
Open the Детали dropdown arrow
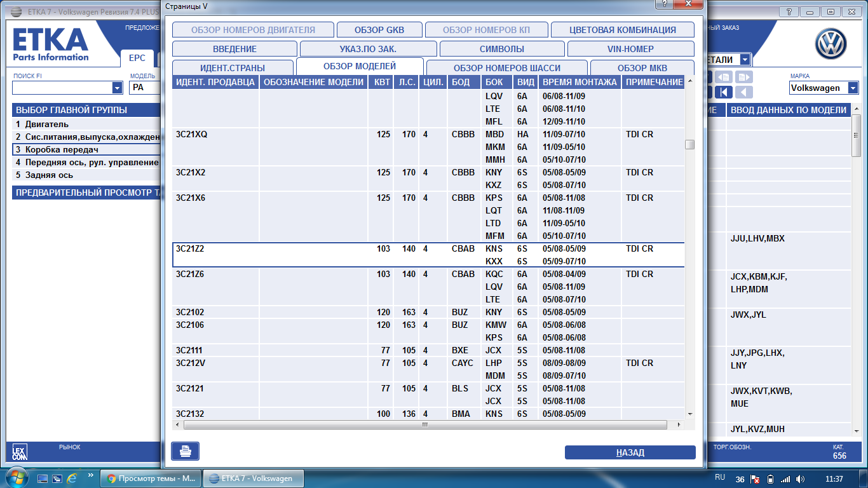[x=744, y=60]
